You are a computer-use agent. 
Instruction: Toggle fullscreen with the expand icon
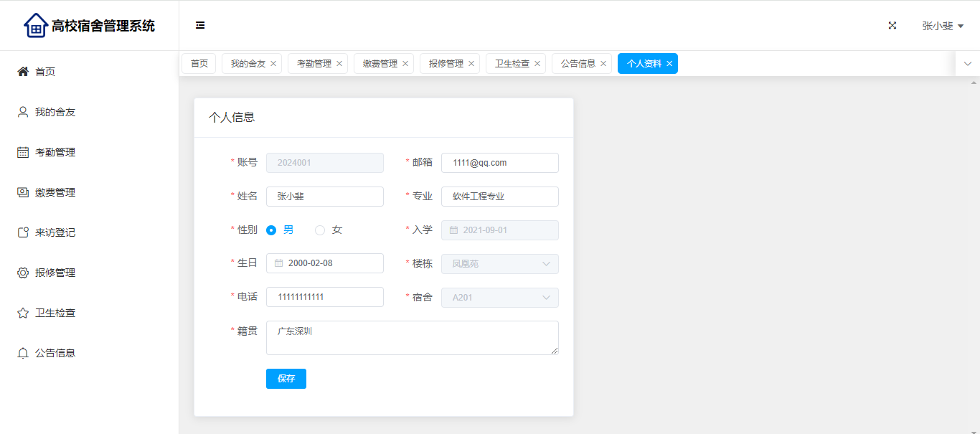coord(892,26)
